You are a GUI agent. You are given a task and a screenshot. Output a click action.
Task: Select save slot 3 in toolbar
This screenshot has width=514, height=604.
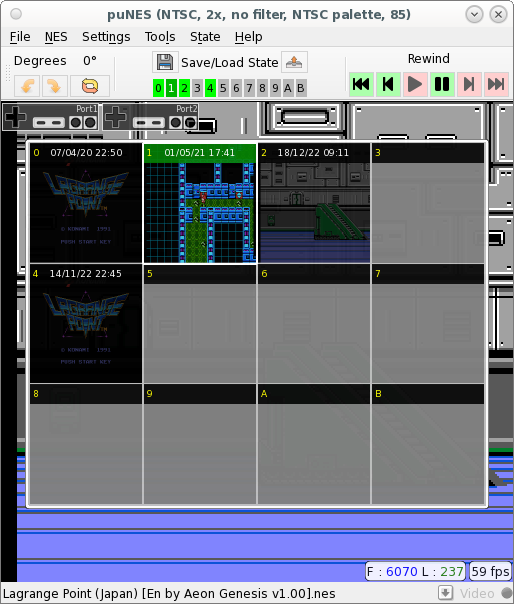pos(197,88)
